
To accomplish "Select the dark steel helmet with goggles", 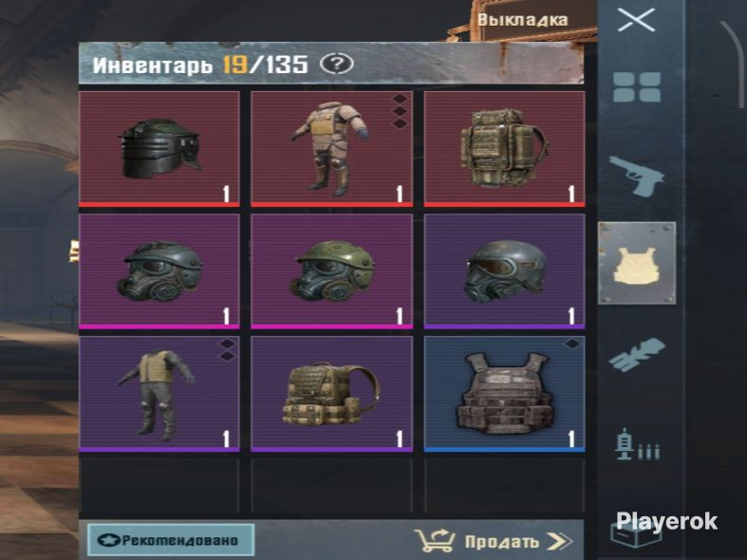I will (x=504, y=271).
